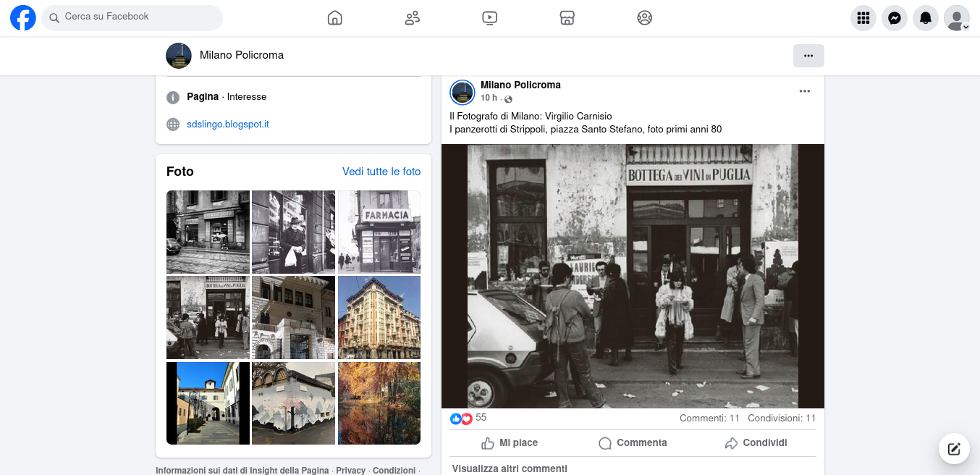
Task: Open the Marketplace icon
Action: click(567, 18)
